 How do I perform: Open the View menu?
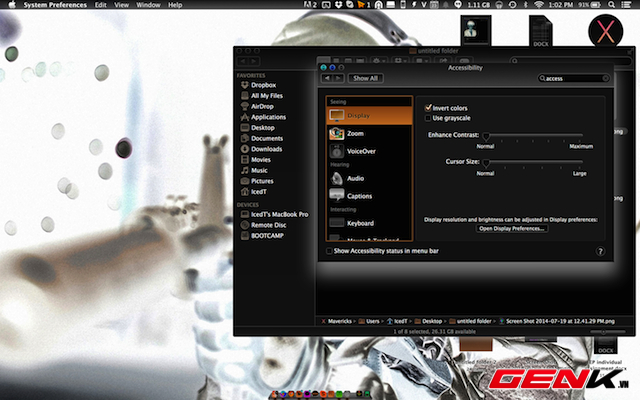coord(121,5)
